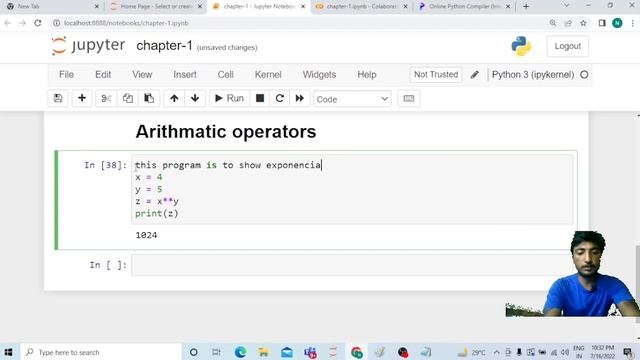Go back with browser back arrow

[x=7, y=23]
